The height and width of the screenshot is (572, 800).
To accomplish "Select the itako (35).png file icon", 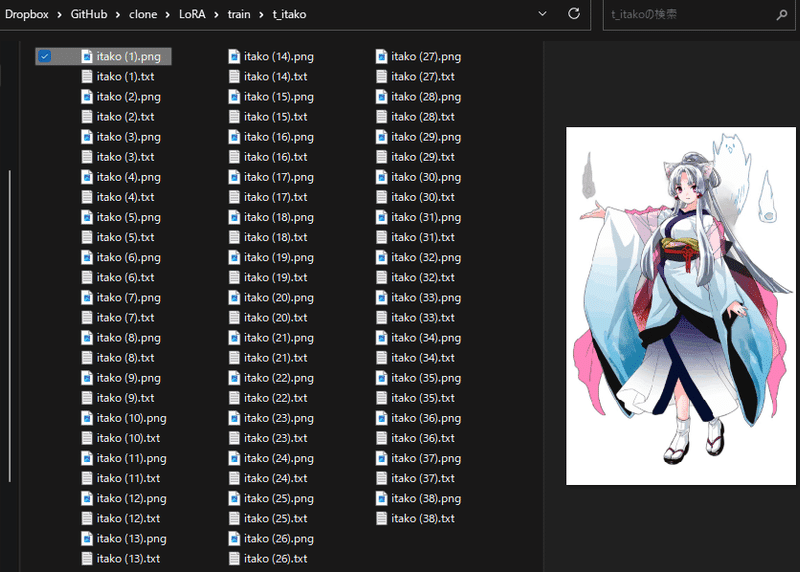I will [x=382, y=378].
